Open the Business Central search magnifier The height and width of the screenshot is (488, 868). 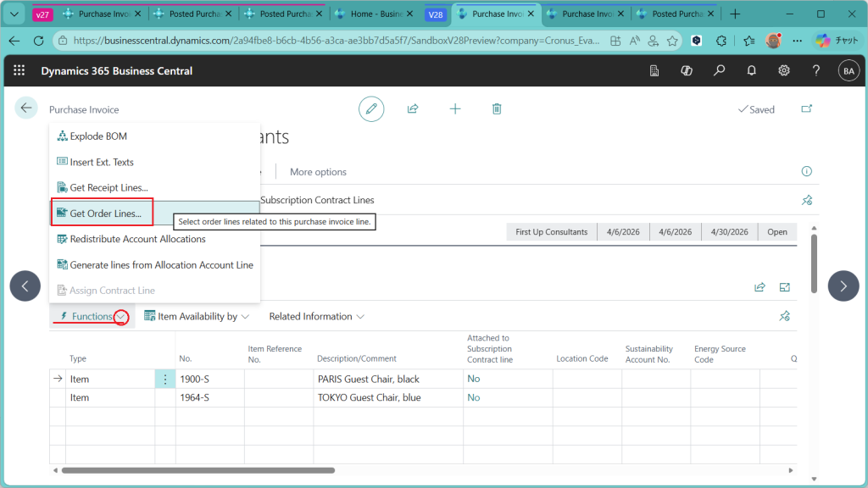(719, 71)
